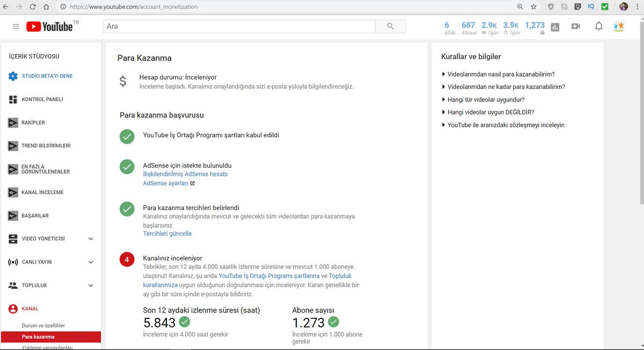Click the create video camera icon
The width and height of the screenshot is (644, 350).
tap(576, 26)
